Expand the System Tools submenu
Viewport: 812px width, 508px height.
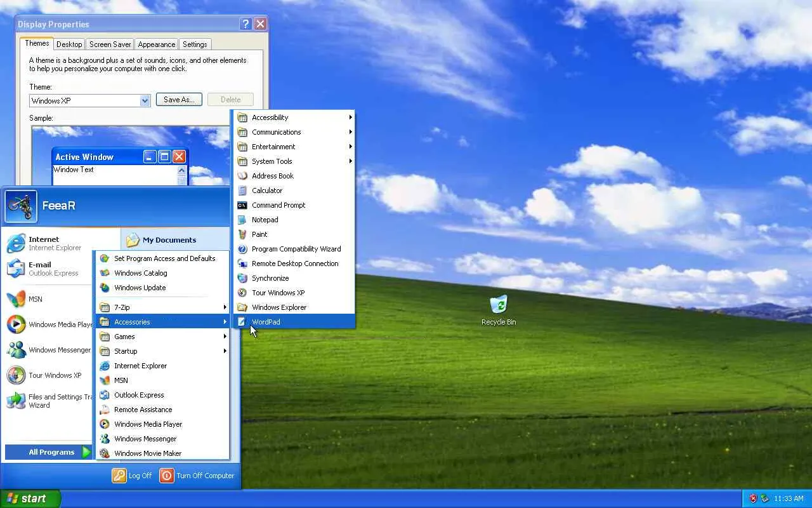[x=294, y=161]
